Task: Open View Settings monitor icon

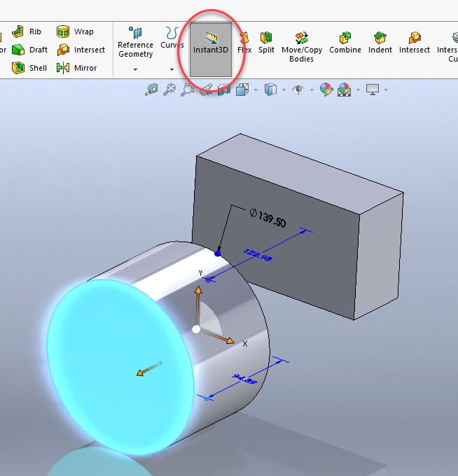Action: coord(373,90)
